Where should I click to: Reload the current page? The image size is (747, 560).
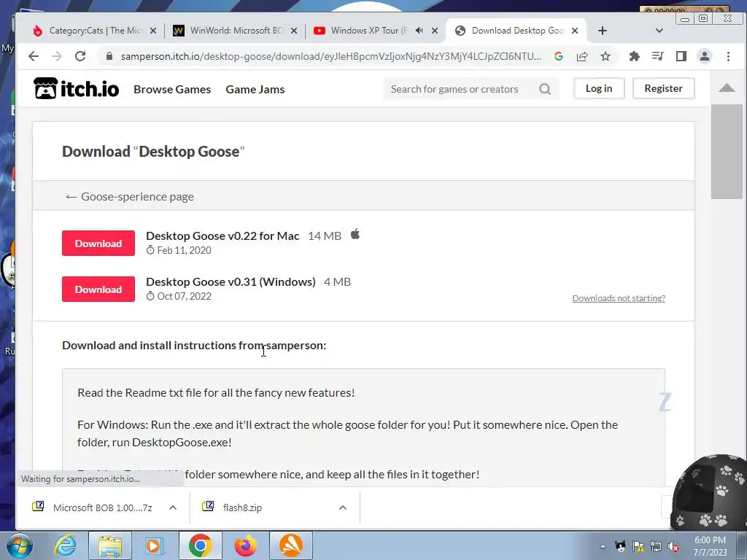[x=80, y=56]
